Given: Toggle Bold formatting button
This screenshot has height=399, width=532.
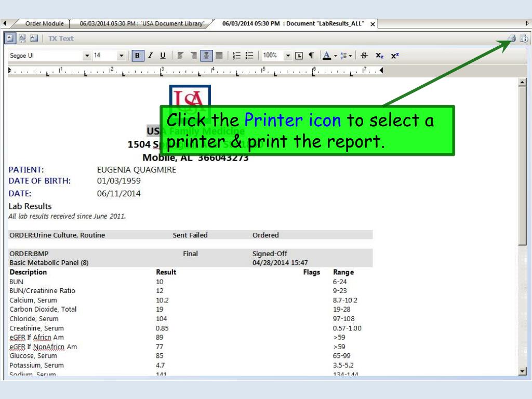Looking at the screenshot, I should coord(137,55).
